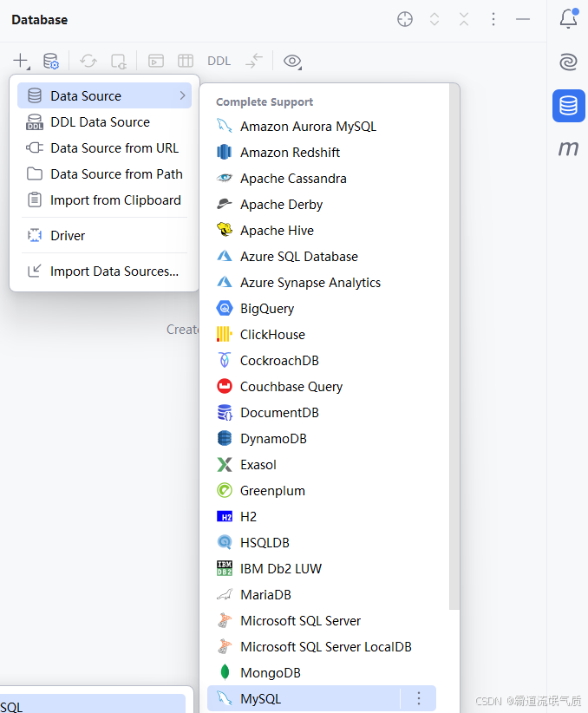This screenshot has width=588, height=713.
Task: Select the H2 database entry
Action: tap(322, 517)
